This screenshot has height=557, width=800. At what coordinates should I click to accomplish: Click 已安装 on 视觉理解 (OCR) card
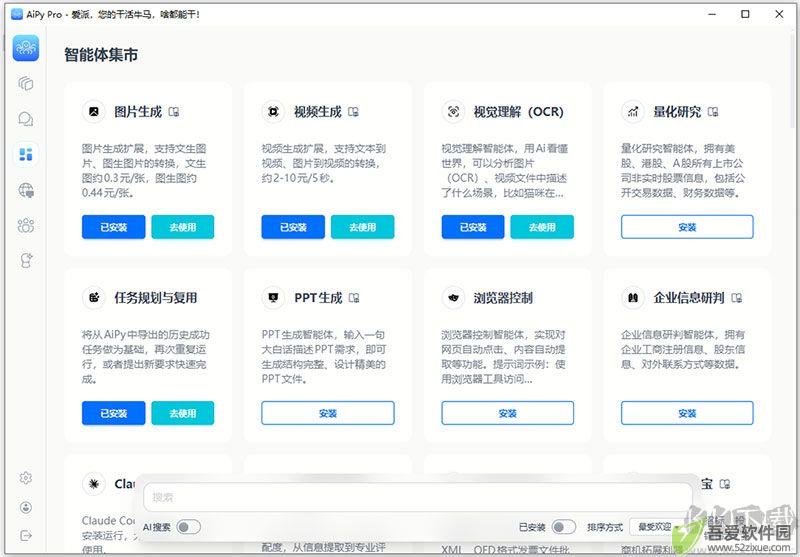click(473, 227)
